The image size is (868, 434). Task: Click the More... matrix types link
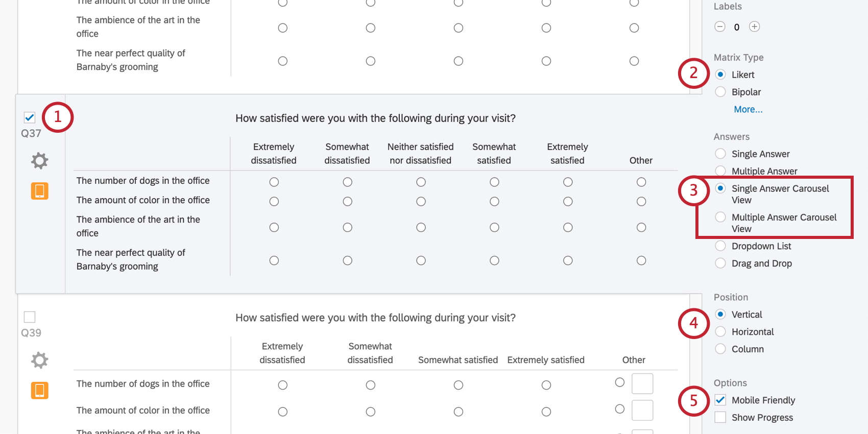point(748,109)
